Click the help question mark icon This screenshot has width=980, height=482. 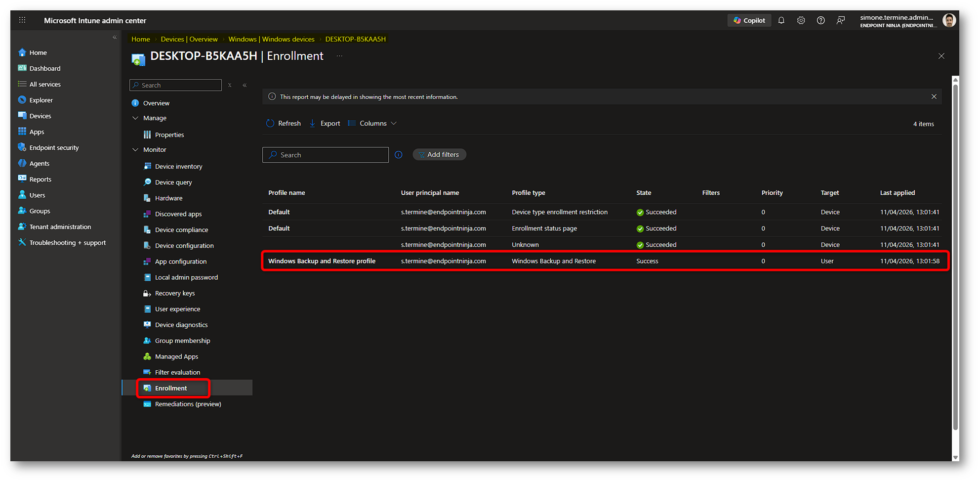point(820,20)
